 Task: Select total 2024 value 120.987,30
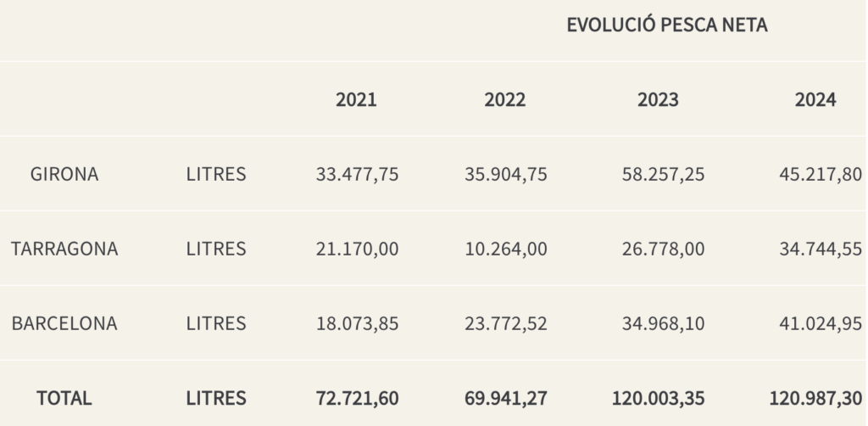point(815,398)
